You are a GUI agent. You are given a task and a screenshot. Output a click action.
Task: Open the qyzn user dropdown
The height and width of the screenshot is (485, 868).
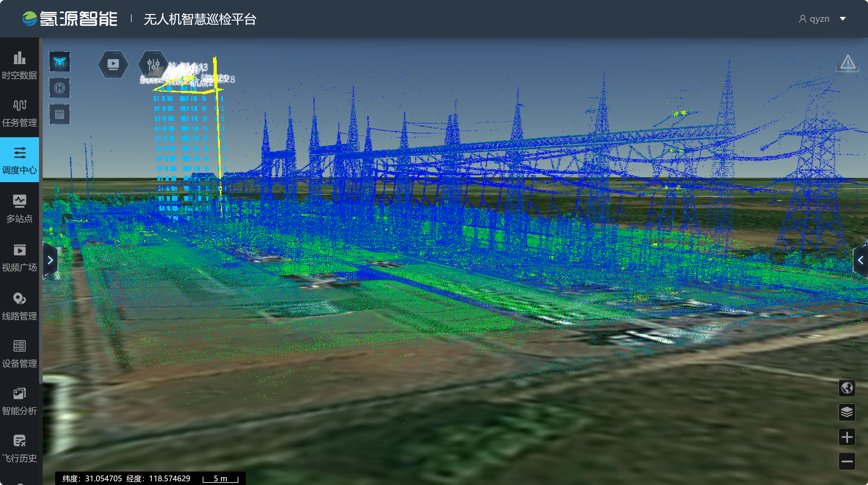[822, 19]
